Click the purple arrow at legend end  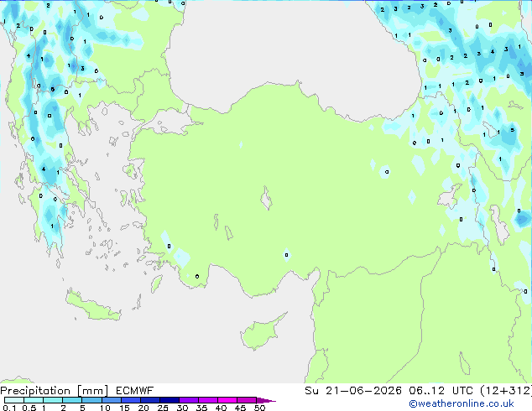266,400
